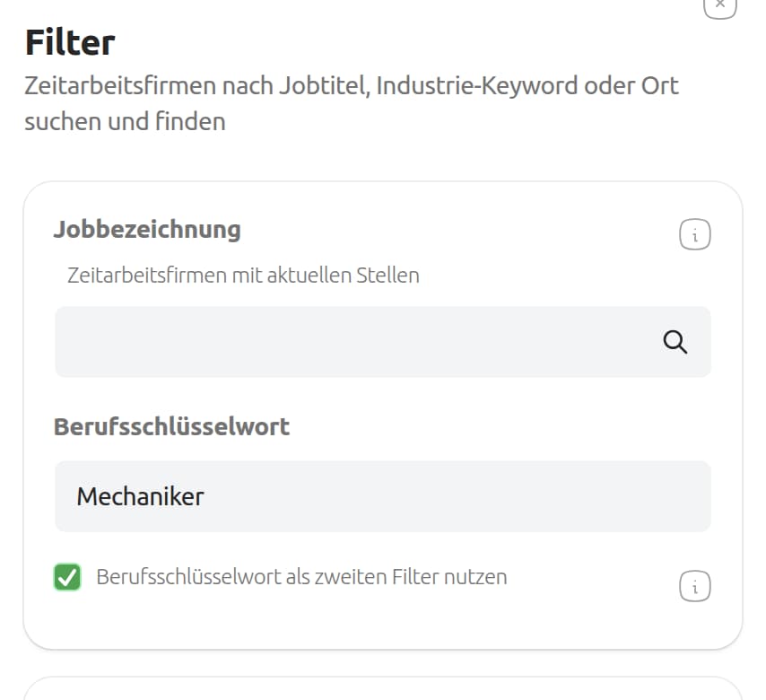Image resolution: width=766 pixels, height=700 pixels.
Task: Click the Berufsschlüsselwort section label
Action: pyautogui.click(x=171, y=426)
